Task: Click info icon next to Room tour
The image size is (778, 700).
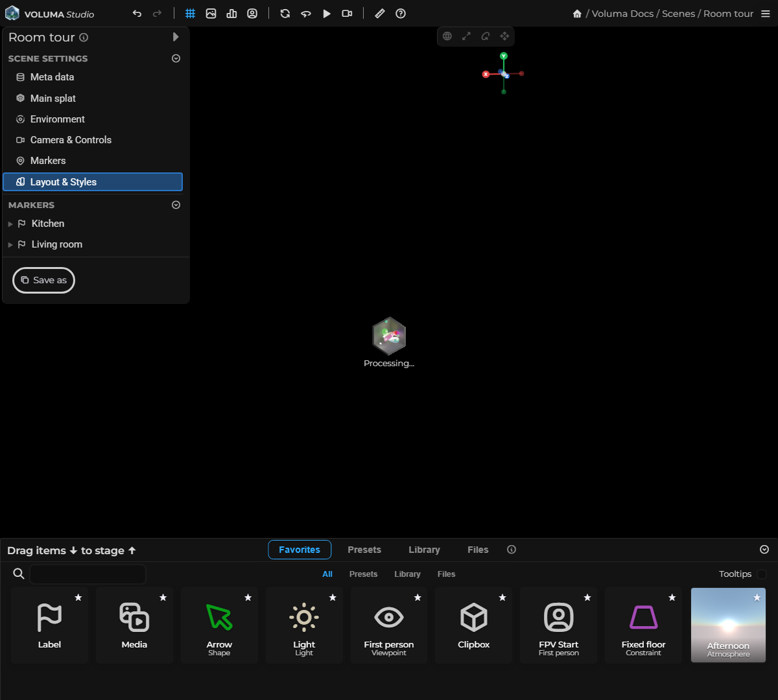Action: [x=84, y=38]
